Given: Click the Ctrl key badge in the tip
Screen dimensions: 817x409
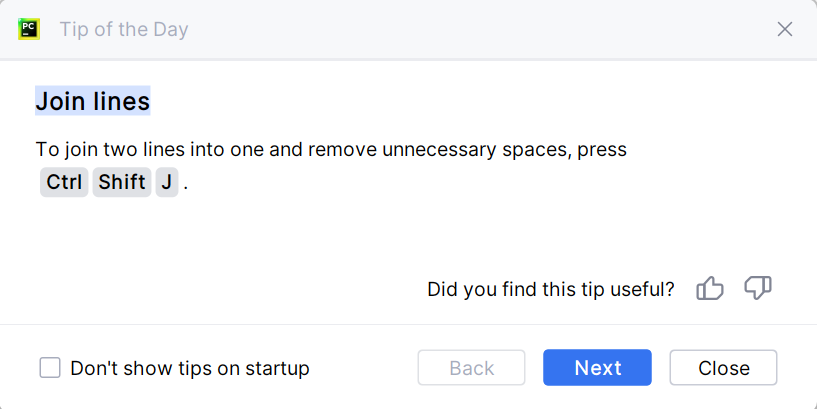Looking at the screenshot, I should click(x=64, y=184).
